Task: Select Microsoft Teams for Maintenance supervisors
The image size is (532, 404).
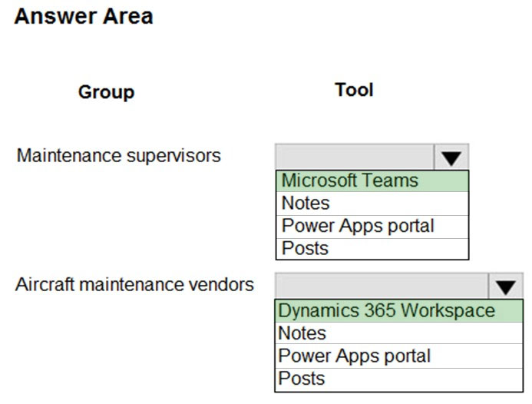Action: (x=372, y=181)
